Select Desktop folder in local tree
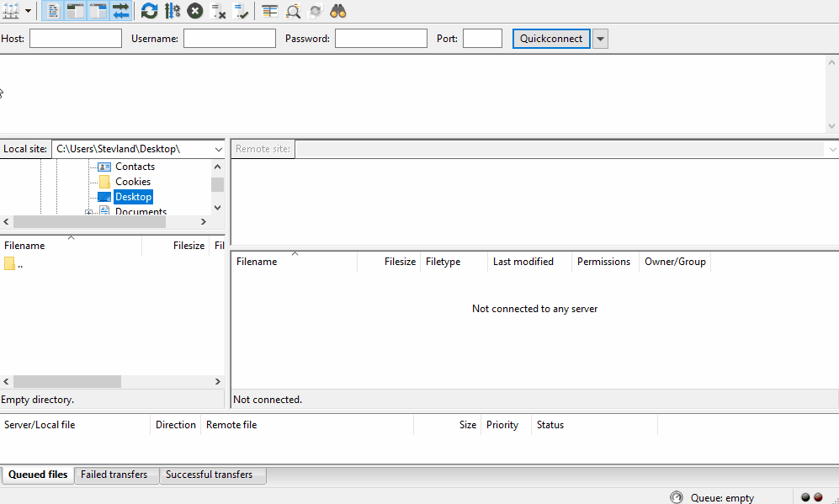The width and height of the screenshot is (839, 504). click(x=133, y=196)
